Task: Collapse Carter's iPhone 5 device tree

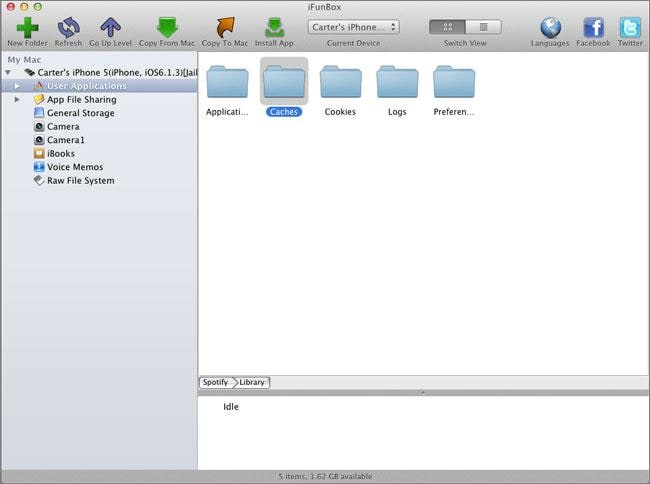Action: pyautogui.click(x=8, y=73)
